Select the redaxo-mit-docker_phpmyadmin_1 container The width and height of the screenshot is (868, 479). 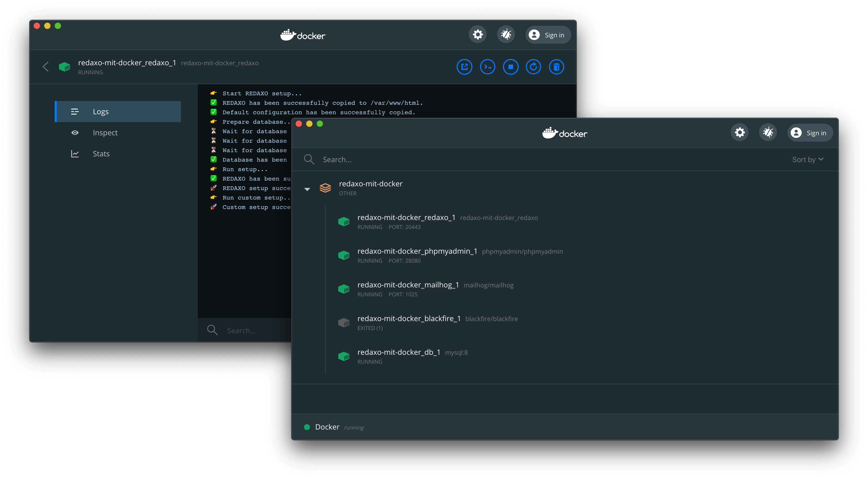click(417, 251)
